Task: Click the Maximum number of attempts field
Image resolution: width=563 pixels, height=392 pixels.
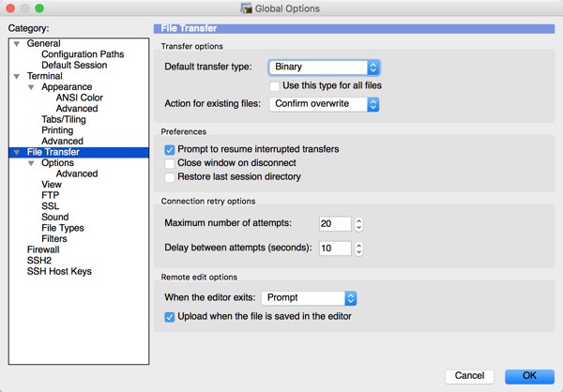Action: click(x=334, y=224)
